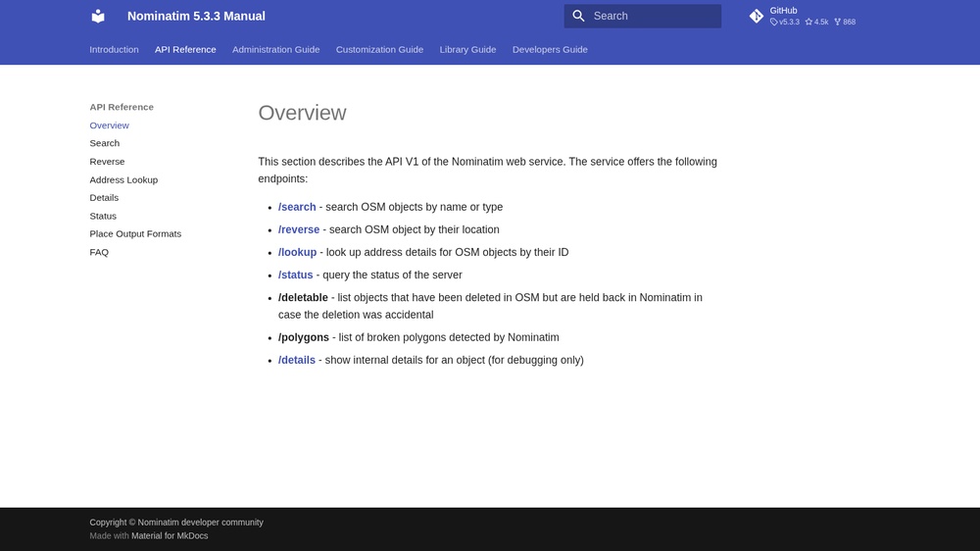Open Status in the sidebar
Screen dimensions: 980x551
(x=103, y=216)
